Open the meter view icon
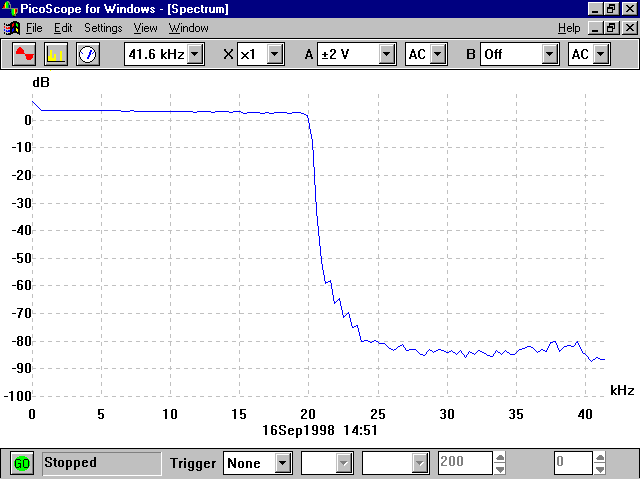The image size is (640, 480). click(x=88, y=54)
